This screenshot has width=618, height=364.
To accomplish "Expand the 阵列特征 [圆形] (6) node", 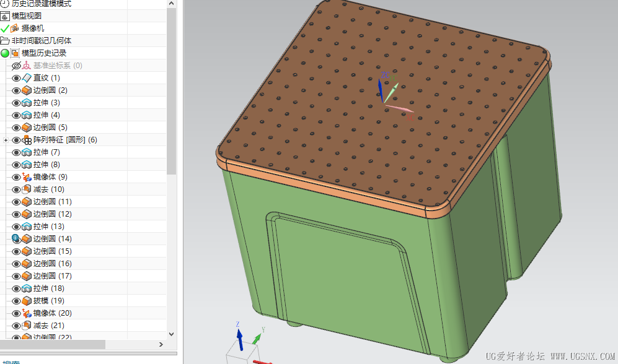I will pos(6,140).
